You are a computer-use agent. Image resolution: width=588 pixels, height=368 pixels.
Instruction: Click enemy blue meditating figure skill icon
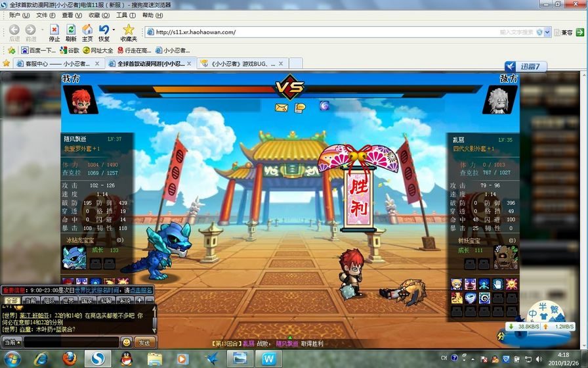484,285
